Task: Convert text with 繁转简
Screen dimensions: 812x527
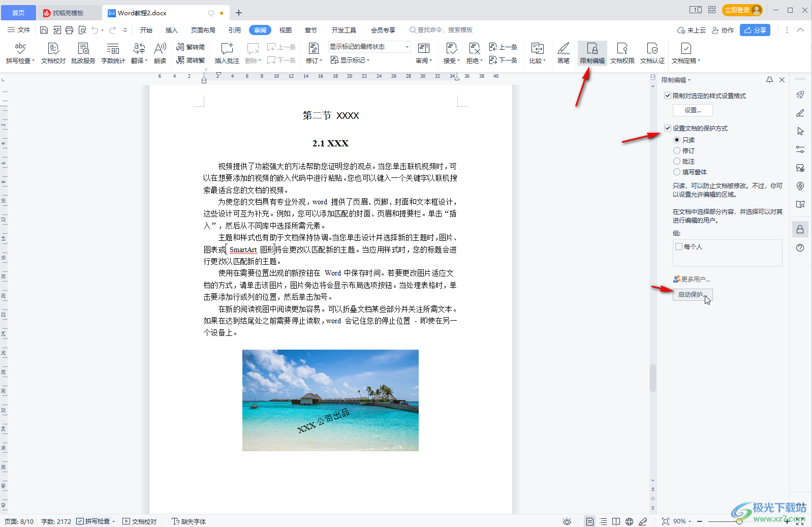Action: [x=191, y=47]
